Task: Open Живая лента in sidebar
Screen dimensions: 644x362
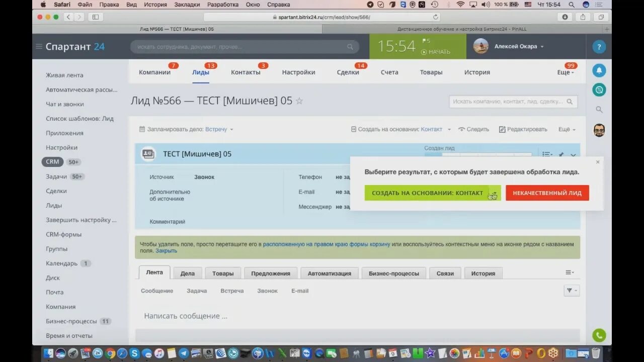Action: (x=64, y=75)
